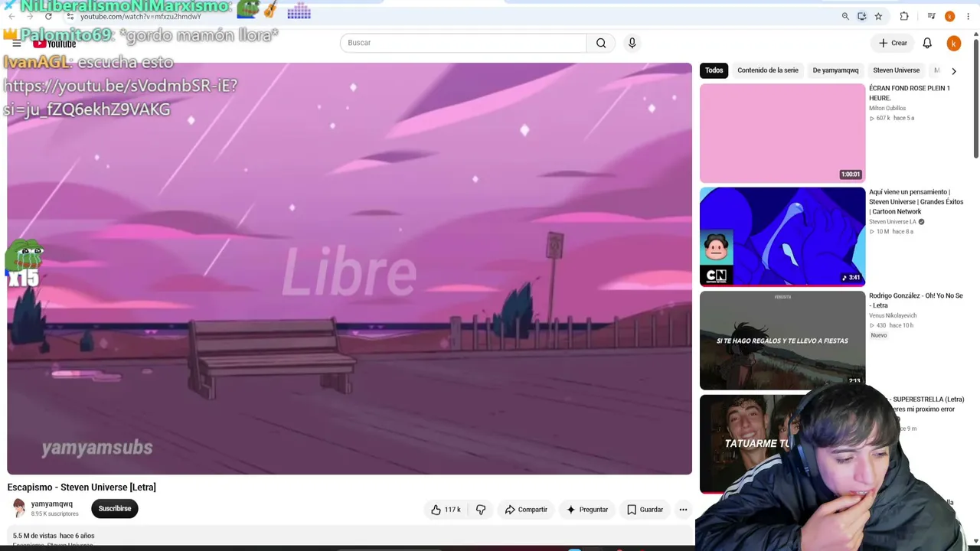Open the Crear menu

coord(893,43)
